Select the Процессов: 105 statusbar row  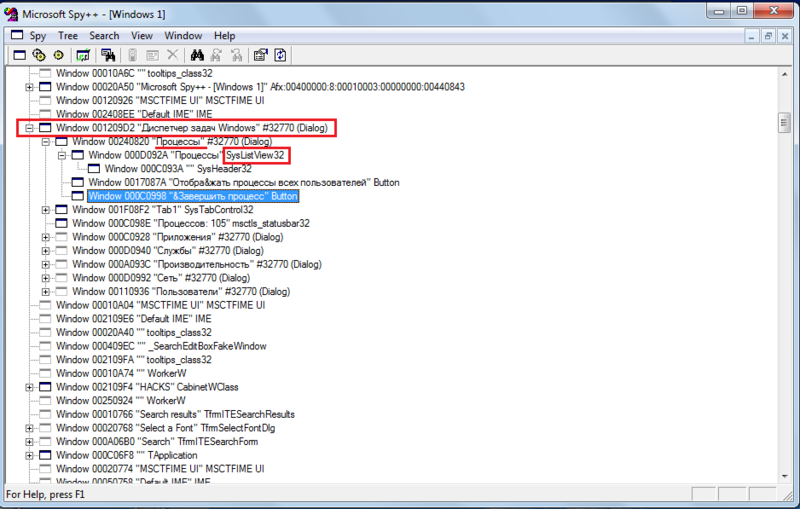coord(191,223)
